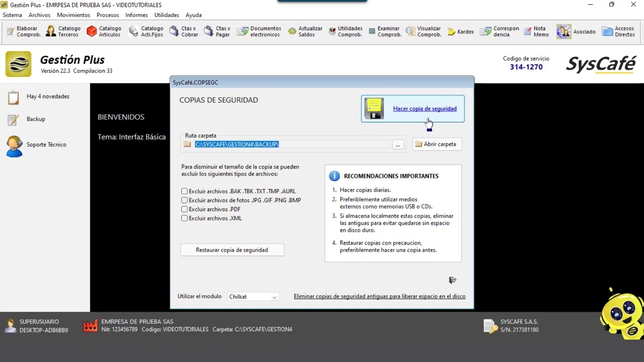The width and height of the screenshot is (644, 362).
Task: Click the Gestión Plus logo icon
Action: pyautogui.click(x=18, y=64)
